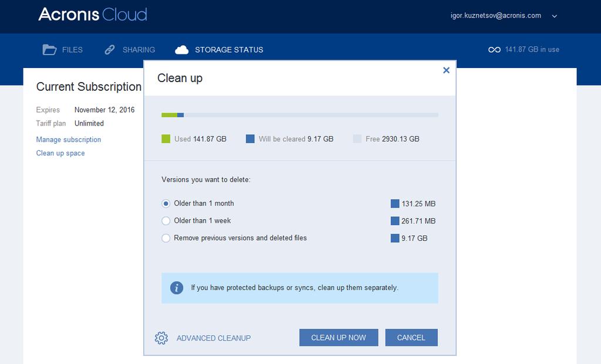Click the "Will be cleared 9.17 GB" text
The height and width of the screenshot is (364, 601).
click(296, 139)
